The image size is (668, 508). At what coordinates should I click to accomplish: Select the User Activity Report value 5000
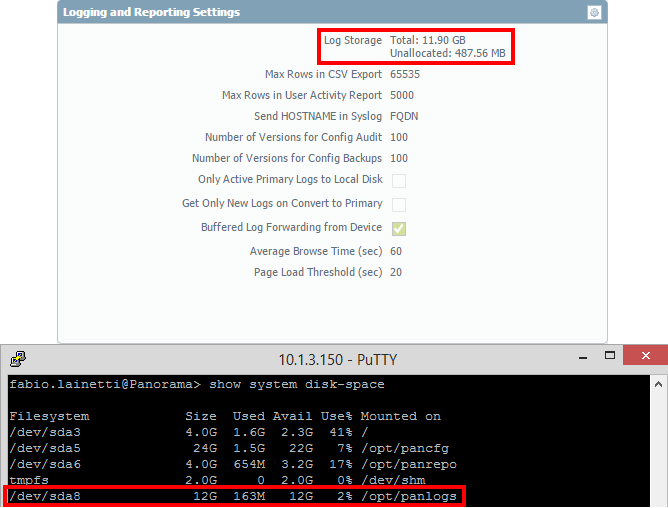[402, 96]
